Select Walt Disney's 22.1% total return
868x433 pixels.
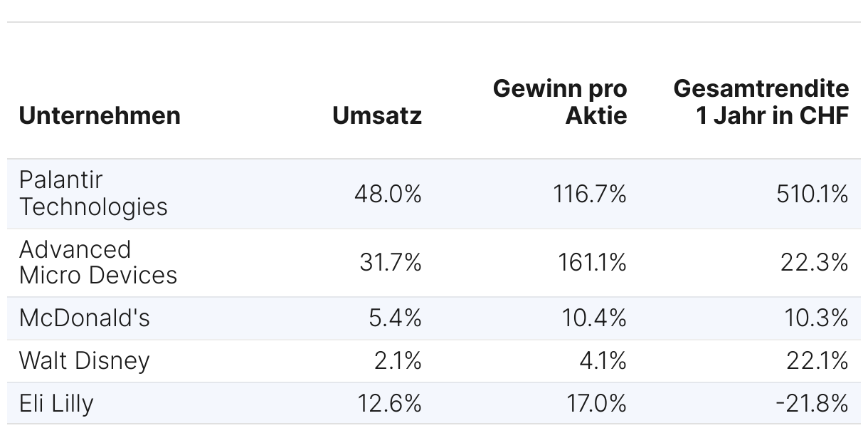[817, 361]
